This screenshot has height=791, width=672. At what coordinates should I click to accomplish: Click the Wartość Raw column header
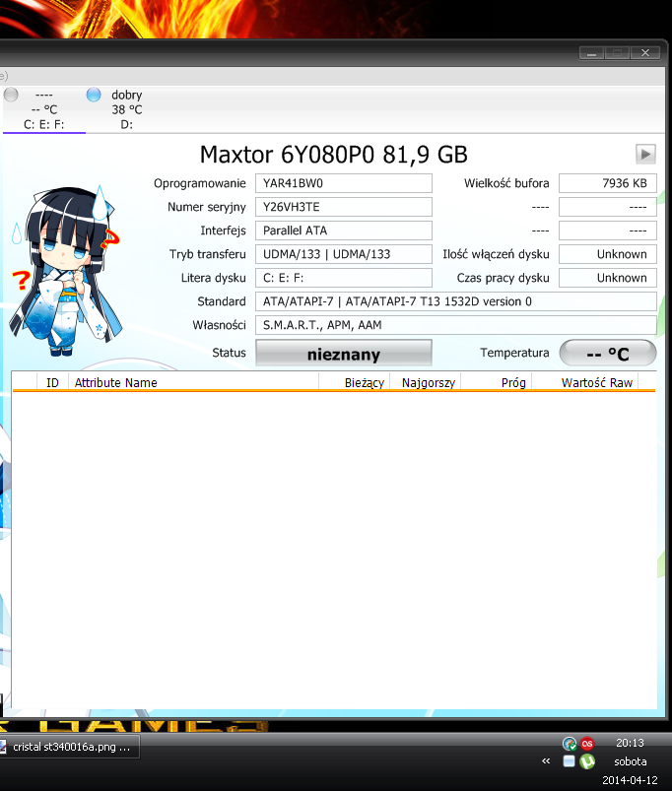[585, 383]
